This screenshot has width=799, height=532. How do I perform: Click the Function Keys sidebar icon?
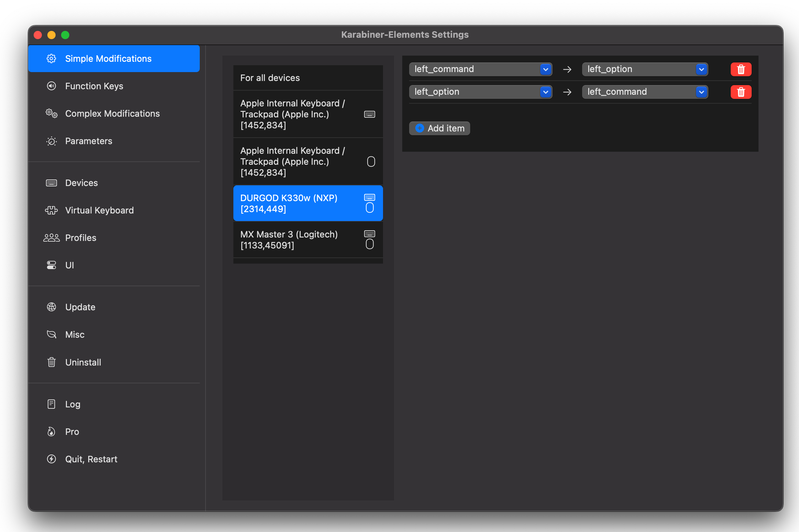(x=51, y=86)
